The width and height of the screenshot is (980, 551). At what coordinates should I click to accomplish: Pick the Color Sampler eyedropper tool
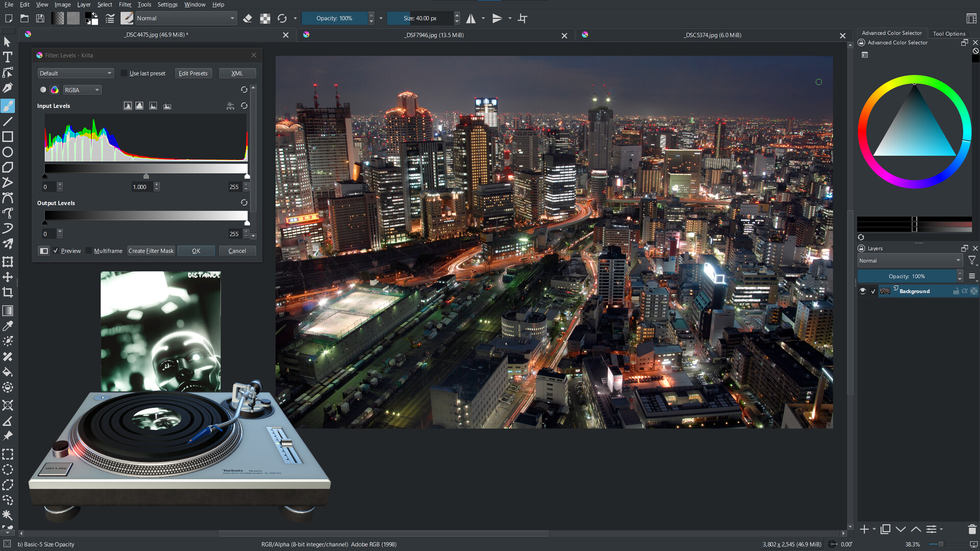(x=8, y=325)
